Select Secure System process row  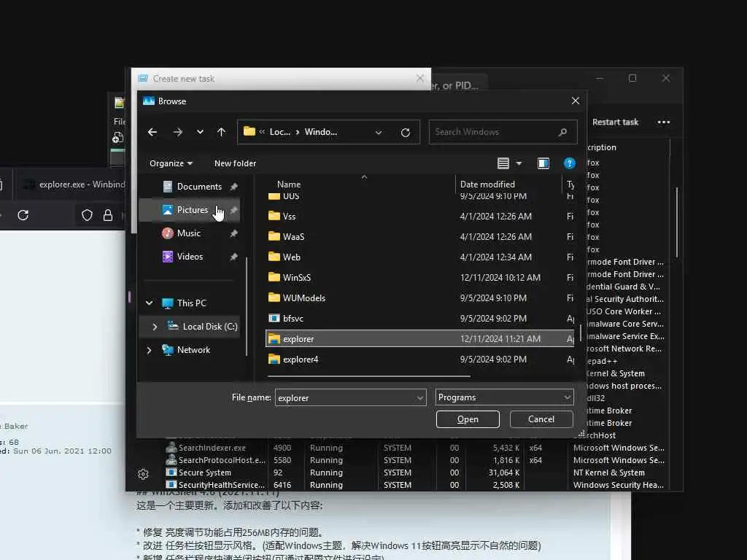[414, 472]
